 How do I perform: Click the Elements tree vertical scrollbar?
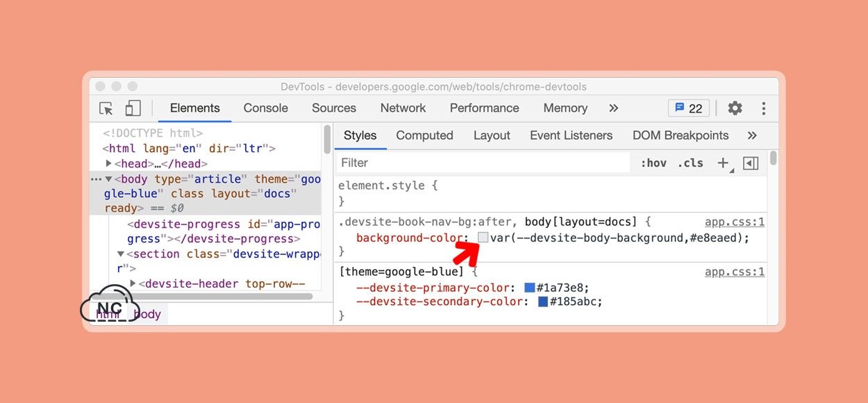tap(327, 140)
